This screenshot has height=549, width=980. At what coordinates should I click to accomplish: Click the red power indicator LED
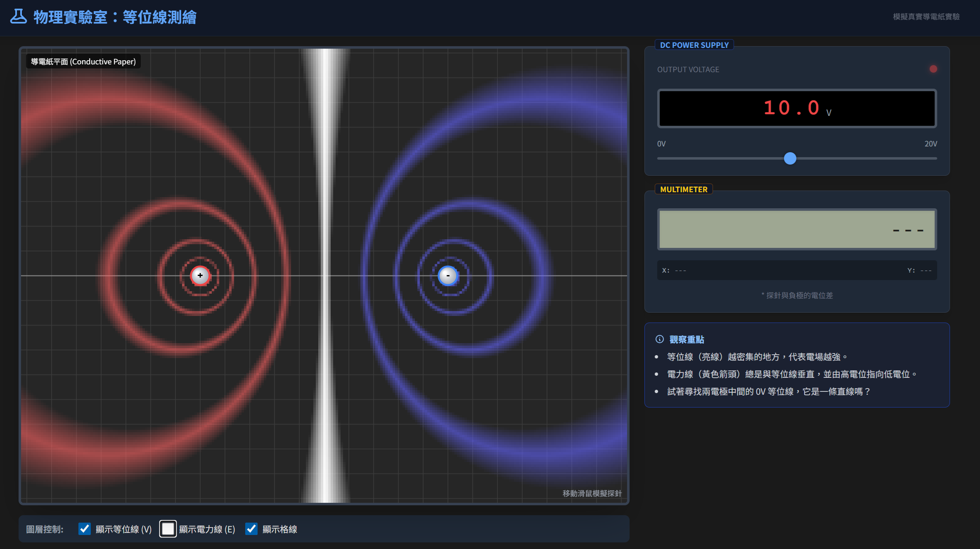pyautogui.click(x=933, y=69)
